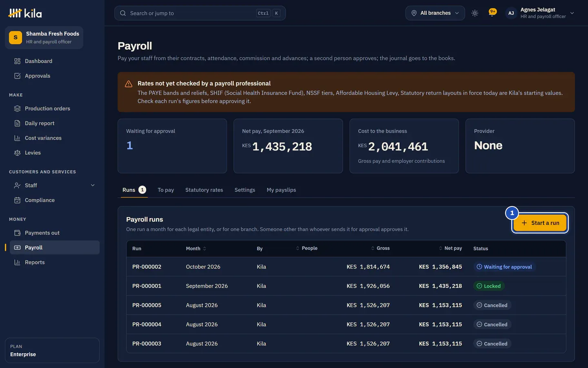Focus the Search or jump to field
Image resolution: width=588 pixels, height=368 pixels.
coord(200,13)
